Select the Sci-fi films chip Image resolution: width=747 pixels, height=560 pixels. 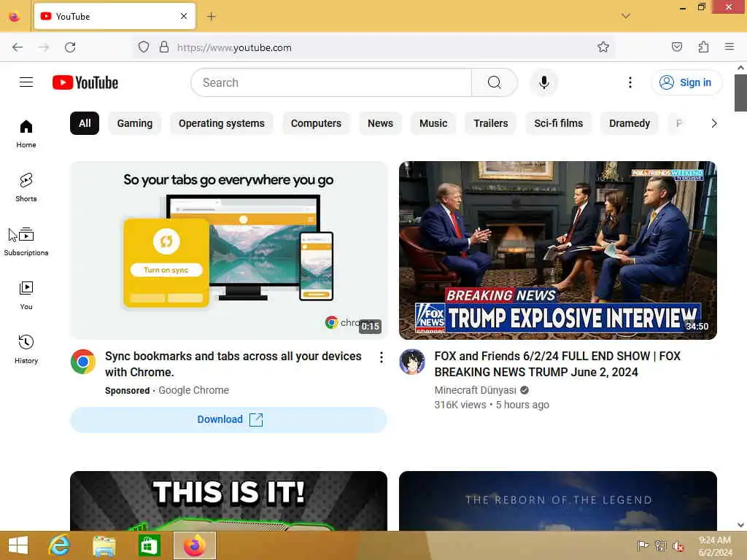point(558,123)
